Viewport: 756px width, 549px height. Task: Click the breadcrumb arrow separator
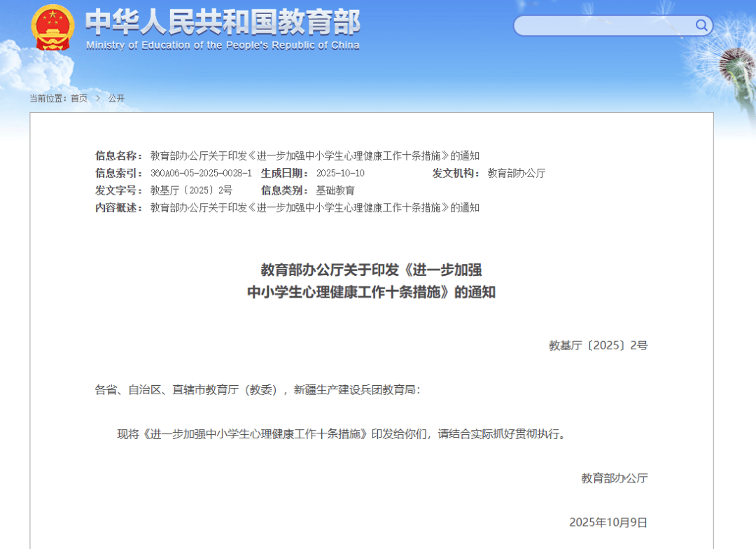[x=98, y=99]
